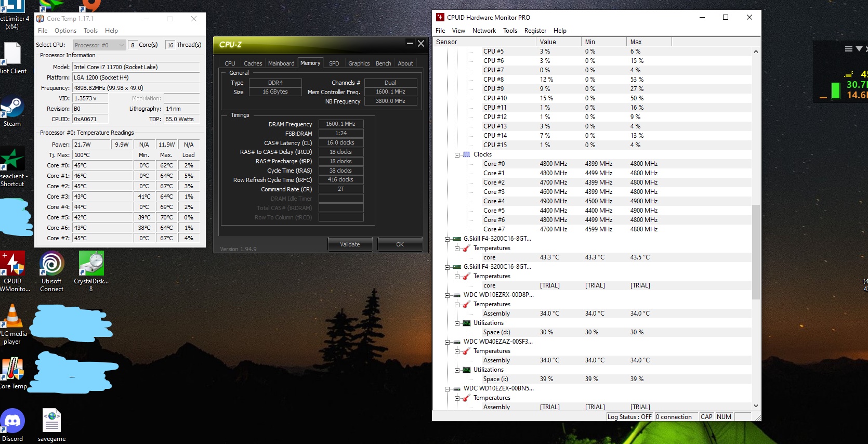Click the drive icon beside WDC WD10EZEX
Viewport: 868px width, 444px height.
click(x=457, y=388)
